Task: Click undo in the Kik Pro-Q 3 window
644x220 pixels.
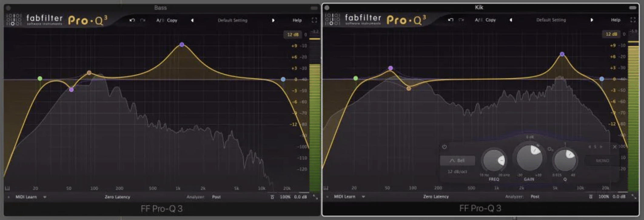Action: (451, 20)
